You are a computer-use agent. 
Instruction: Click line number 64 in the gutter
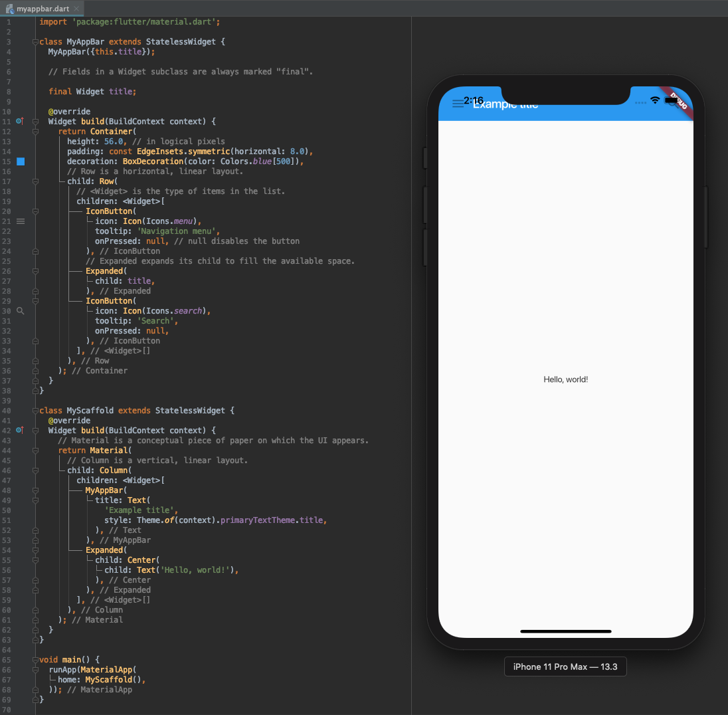pyautogui.click(x=7, y=650)
